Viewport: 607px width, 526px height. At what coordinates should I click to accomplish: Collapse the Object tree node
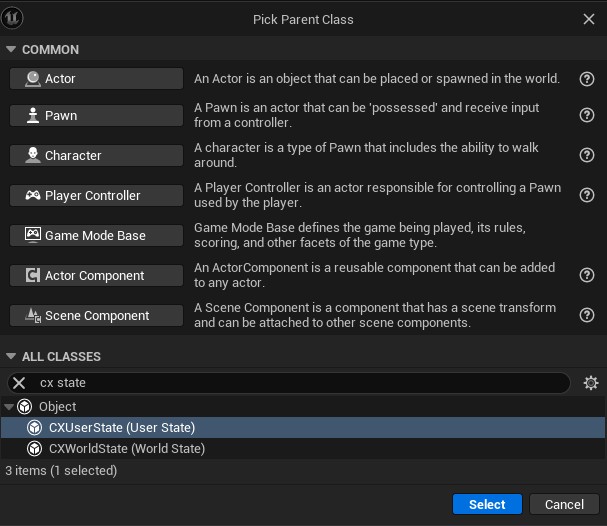9,407
